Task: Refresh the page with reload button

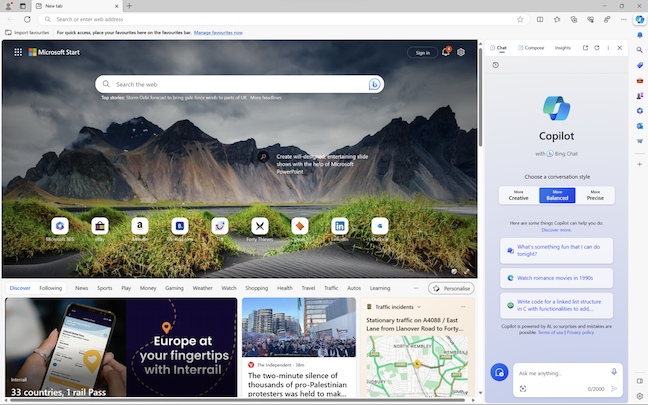Action: (x=27, y=19)
